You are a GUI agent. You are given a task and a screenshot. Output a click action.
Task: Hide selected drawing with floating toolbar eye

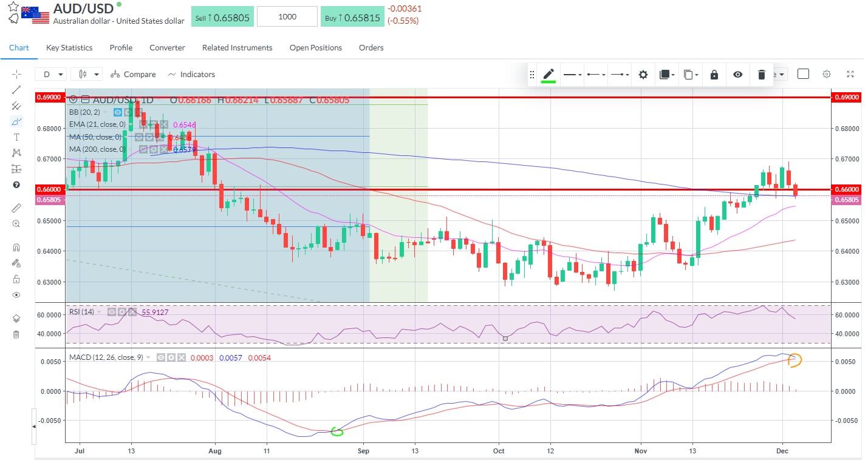(737, 75)
